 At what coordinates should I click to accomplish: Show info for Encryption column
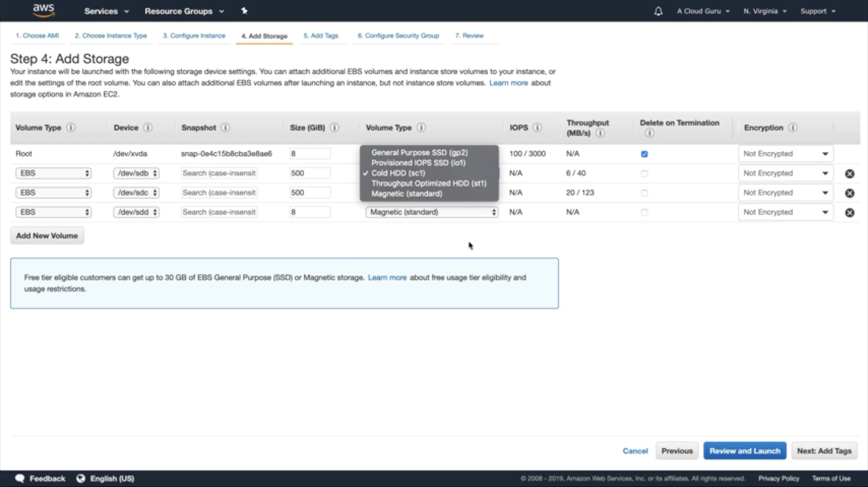click(793, 127)
